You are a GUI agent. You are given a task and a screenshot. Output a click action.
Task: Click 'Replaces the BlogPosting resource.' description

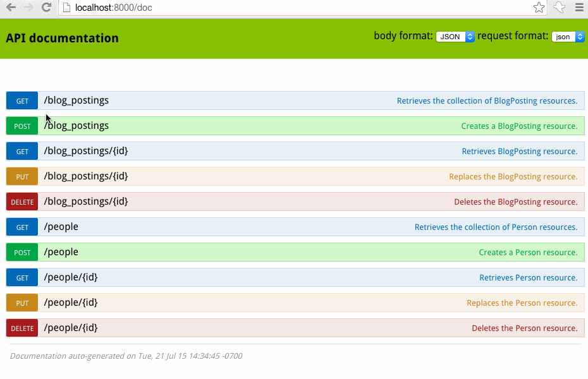tap(513, 177)
